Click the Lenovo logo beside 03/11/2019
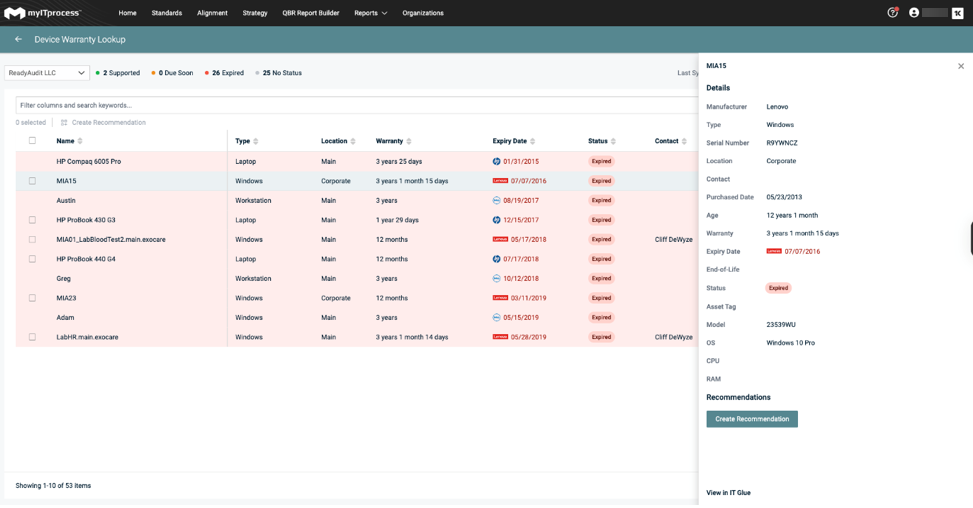Viewport: 973px width, 508px height. 500,298
